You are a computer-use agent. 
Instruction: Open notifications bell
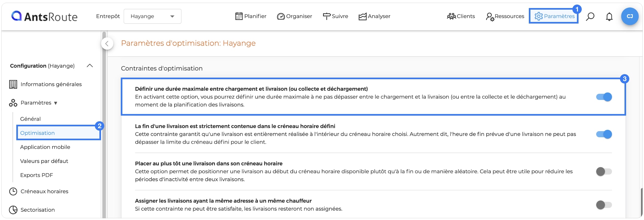[609, 17]
